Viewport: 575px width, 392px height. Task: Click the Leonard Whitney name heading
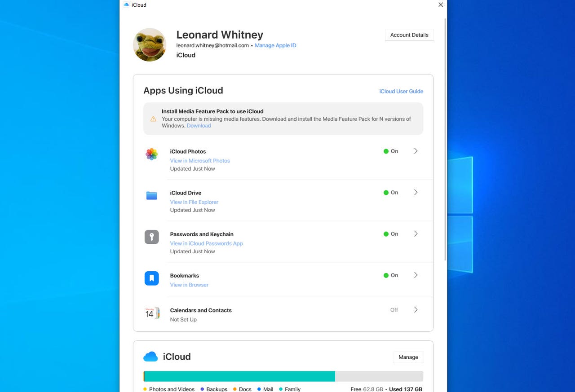tap(220, 35)
